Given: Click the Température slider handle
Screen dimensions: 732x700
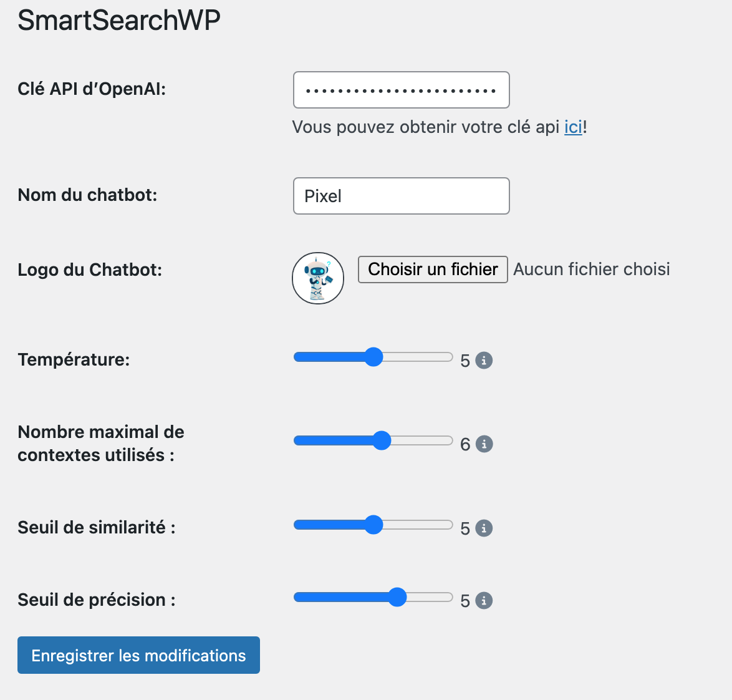Looking at the screenshot, I should click(373, 357).
